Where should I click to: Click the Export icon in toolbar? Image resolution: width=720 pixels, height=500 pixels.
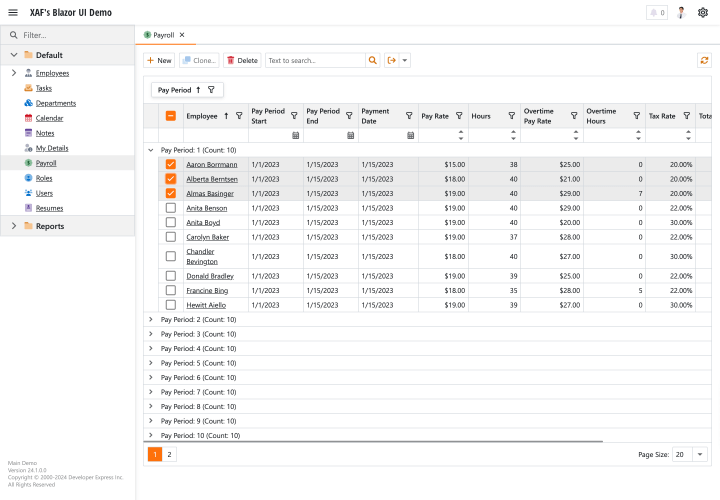(392, 60)
